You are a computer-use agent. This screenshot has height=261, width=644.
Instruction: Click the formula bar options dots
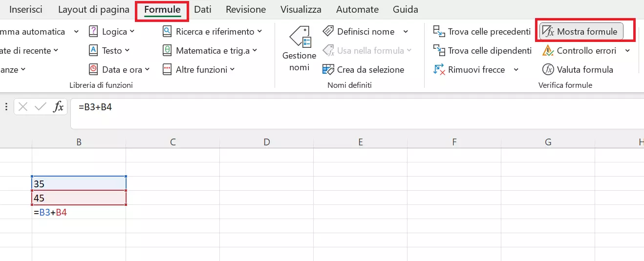tap(5, 107)
